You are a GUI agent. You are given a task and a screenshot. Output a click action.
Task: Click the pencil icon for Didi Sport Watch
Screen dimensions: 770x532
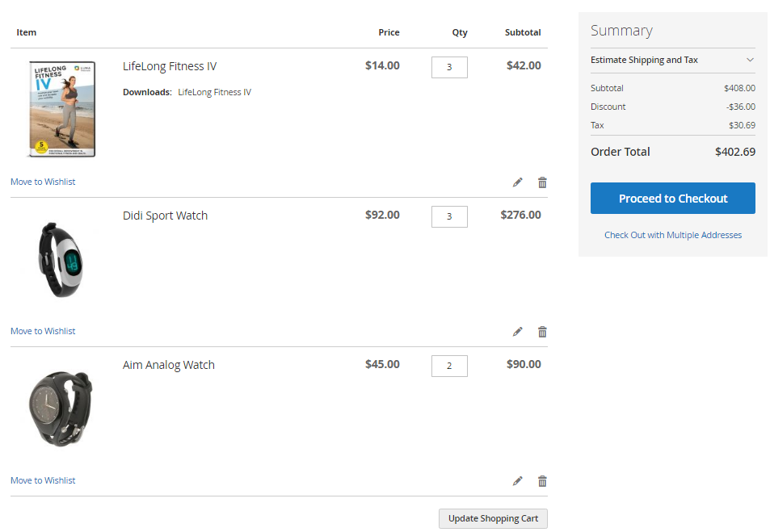pyautogui.click(x=518, y=332)
